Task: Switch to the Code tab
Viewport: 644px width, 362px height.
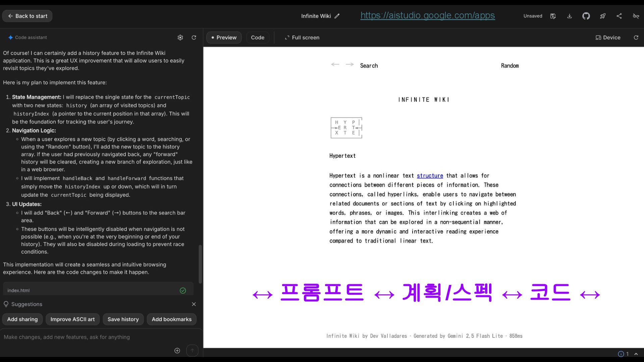Action: pos(258,38)
